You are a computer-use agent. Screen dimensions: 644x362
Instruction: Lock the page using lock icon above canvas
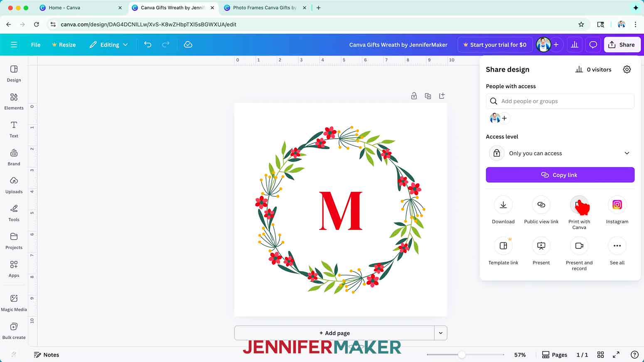[x=414, y=96]
